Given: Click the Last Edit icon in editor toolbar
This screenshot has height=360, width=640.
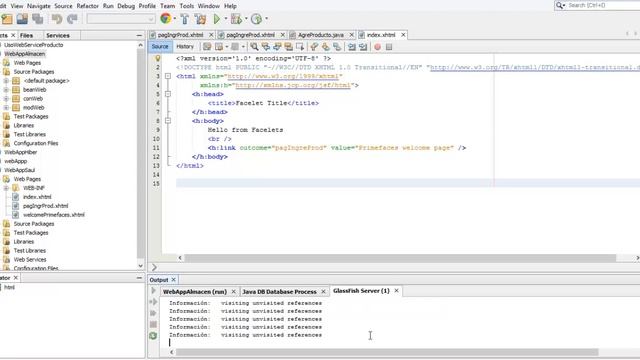Looking at the screenshot, I should tap(207, 47).
